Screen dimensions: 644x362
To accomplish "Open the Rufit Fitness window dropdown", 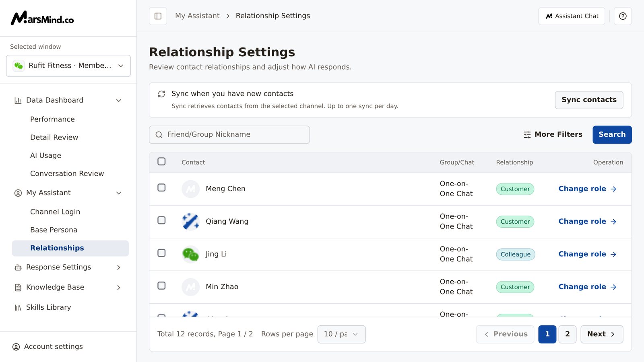I will click(68, 66).
